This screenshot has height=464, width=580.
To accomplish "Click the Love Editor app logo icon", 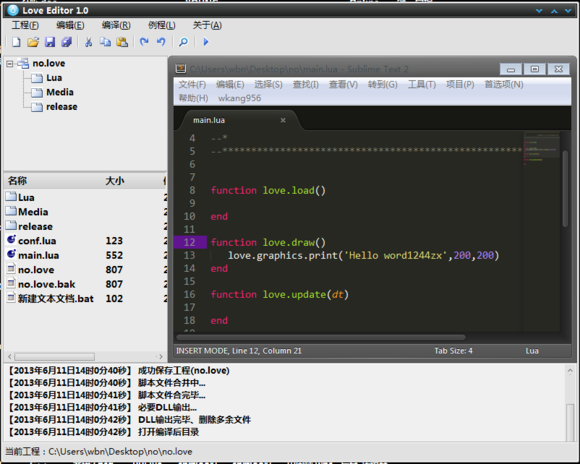I will tap(13, 10).
